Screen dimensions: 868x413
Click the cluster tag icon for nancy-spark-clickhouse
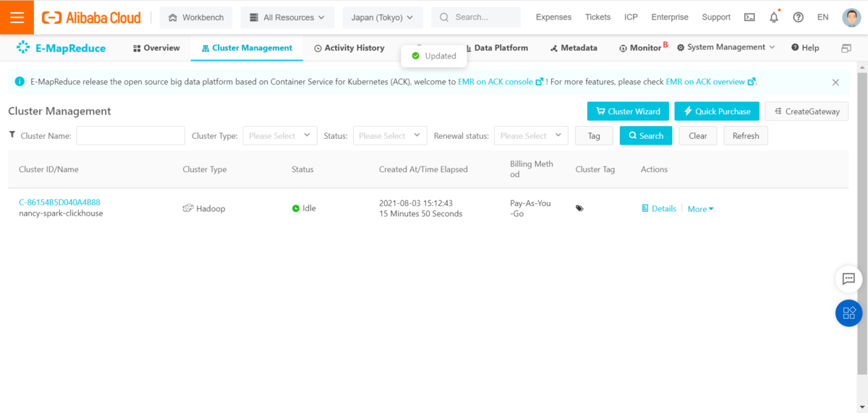[579, 208]
